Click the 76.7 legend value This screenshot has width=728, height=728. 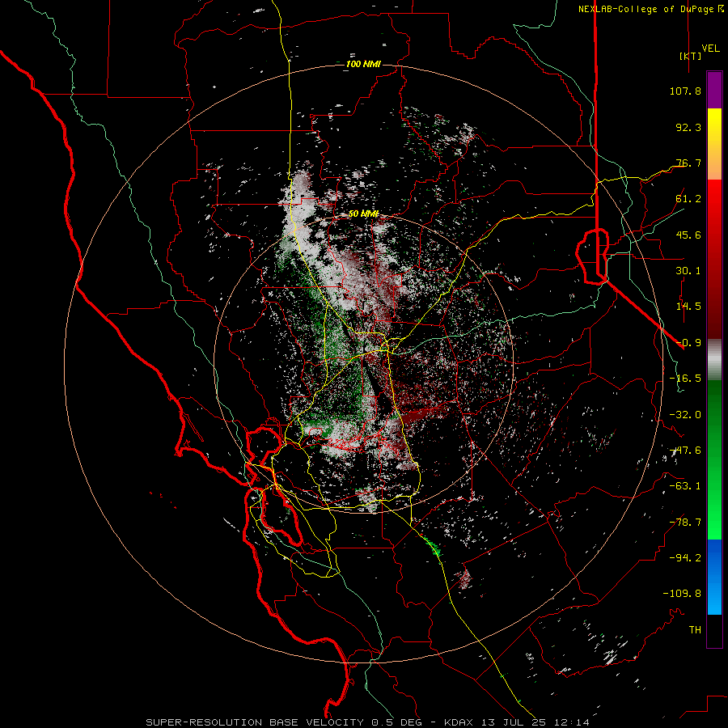tap(688, 163)
